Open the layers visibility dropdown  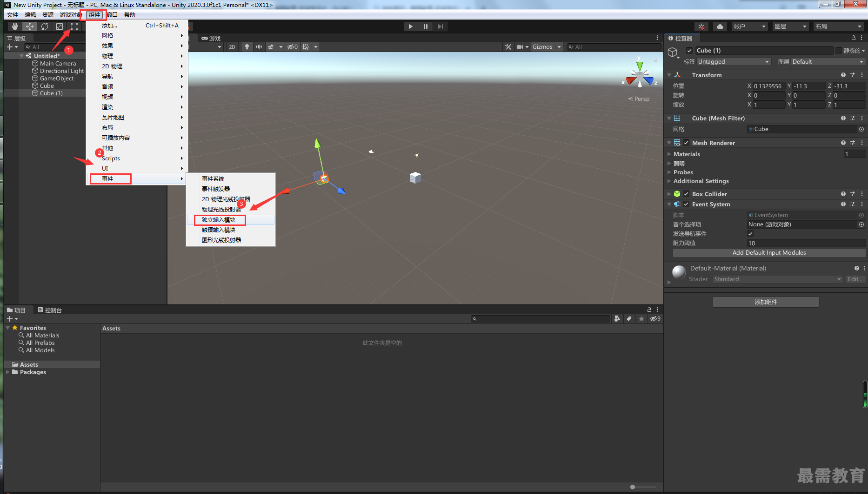click(790, 26)
